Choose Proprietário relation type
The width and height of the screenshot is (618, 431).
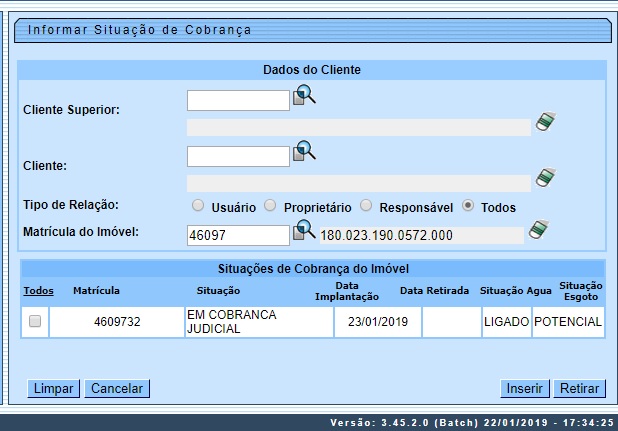tap(271, 206)
